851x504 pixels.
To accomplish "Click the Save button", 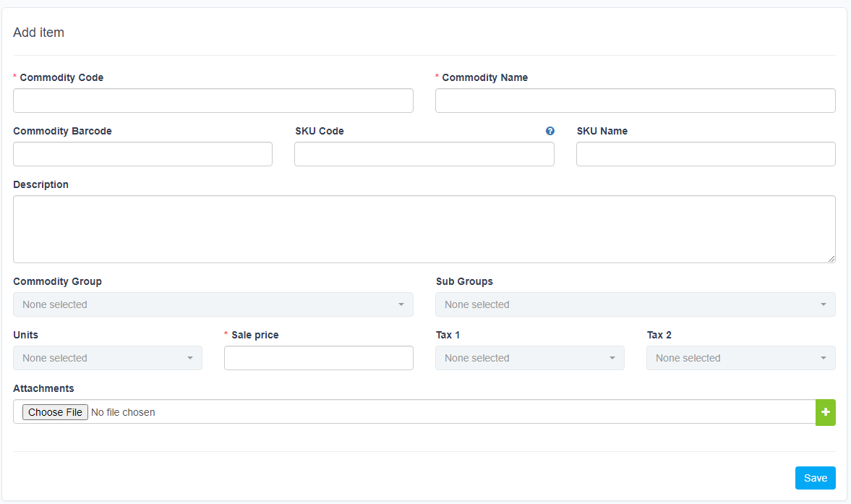I will [x=815, y=478].
